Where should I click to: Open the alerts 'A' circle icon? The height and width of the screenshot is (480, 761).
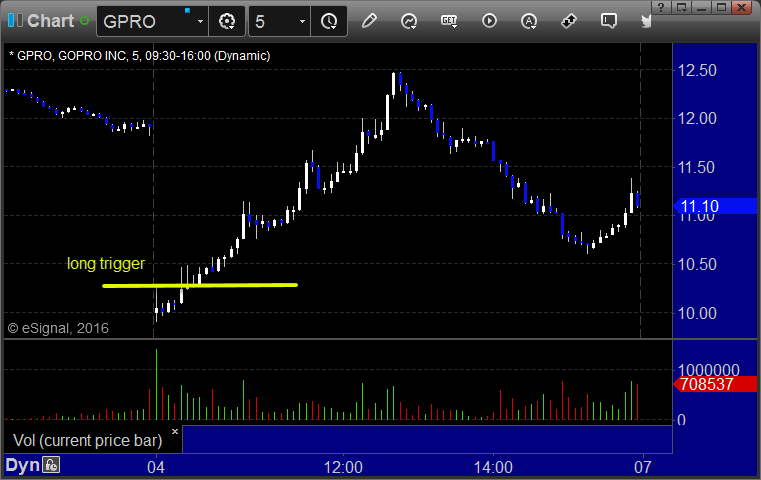[529, 21]
